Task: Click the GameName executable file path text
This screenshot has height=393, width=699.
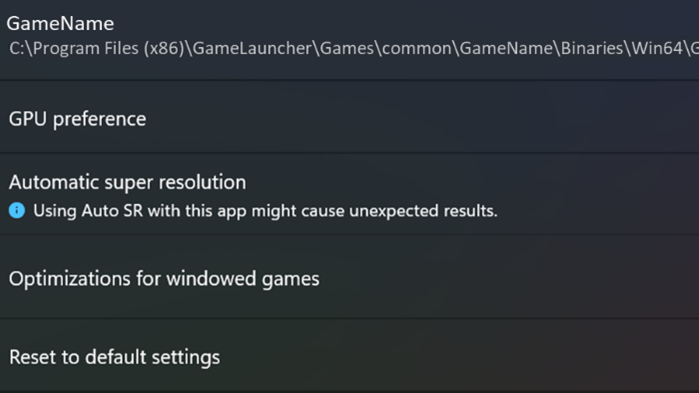Action: click(354, 48)
